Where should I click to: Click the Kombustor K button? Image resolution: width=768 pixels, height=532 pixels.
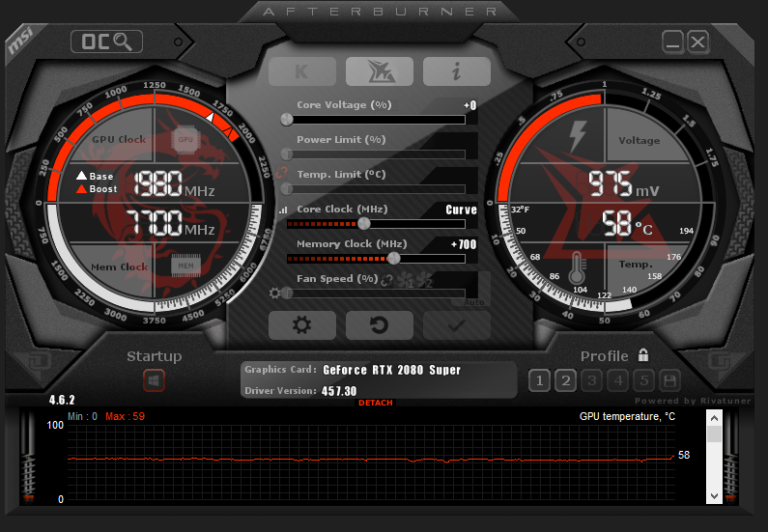(x=302, y=71)
